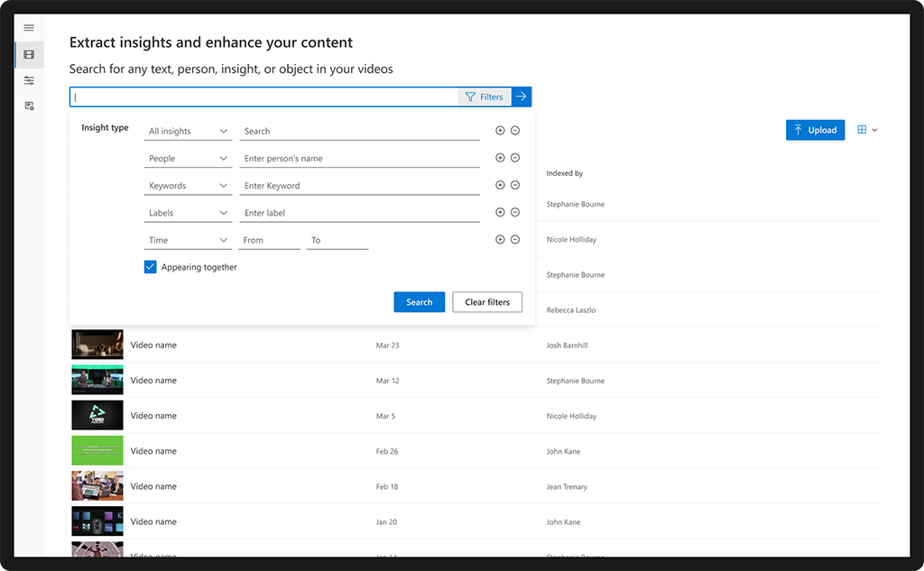Select the Media files film-strip sidebar icon
Image resolution: width=924 pixels, height=571 pixels.
[29, 54]
